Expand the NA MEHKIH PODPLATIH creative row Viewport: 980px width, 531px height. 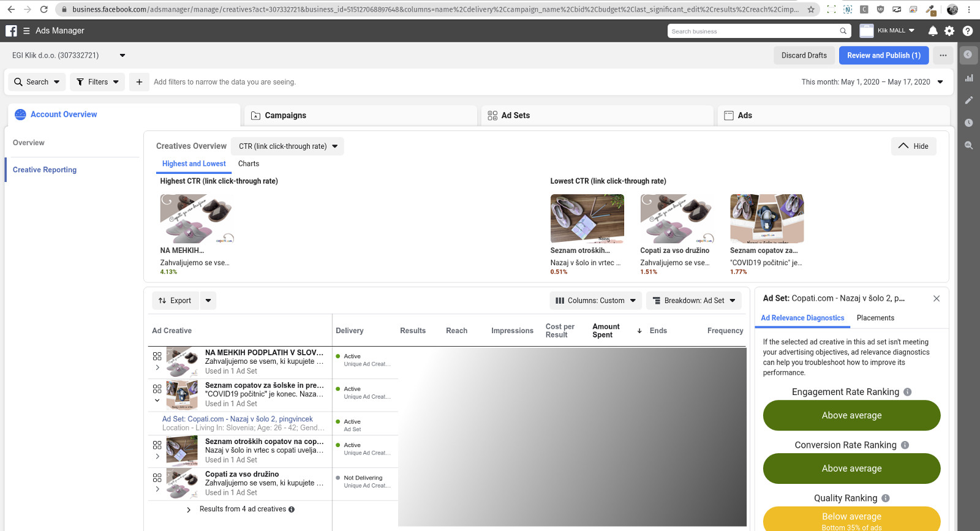coord(157,367)
